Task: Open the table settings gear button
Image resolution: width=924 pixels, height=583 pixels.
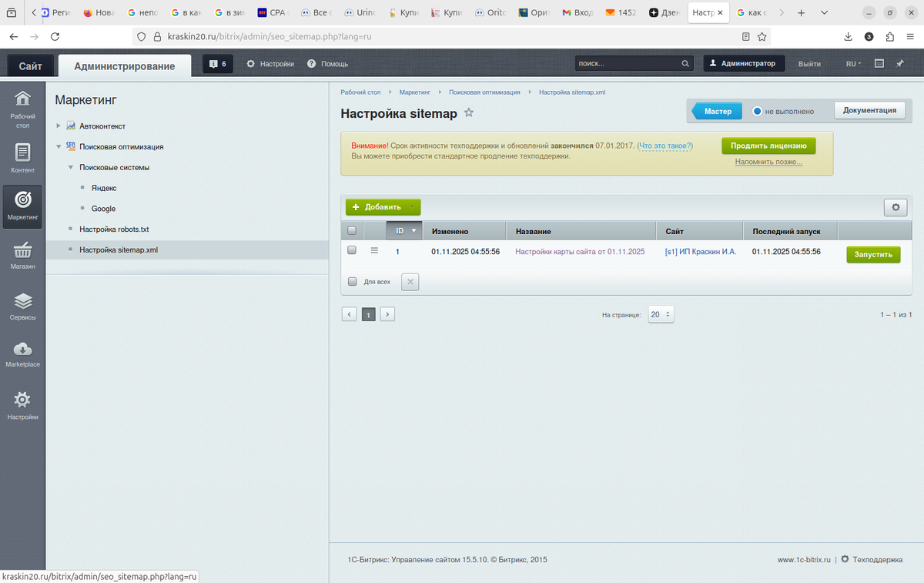Action: tap(896, 207)
